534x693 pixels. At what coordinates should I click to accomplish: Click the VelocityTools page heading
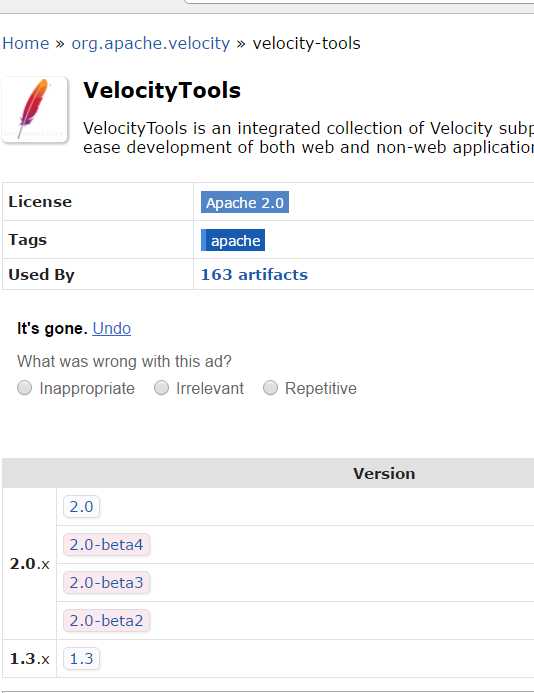(162, 90)
